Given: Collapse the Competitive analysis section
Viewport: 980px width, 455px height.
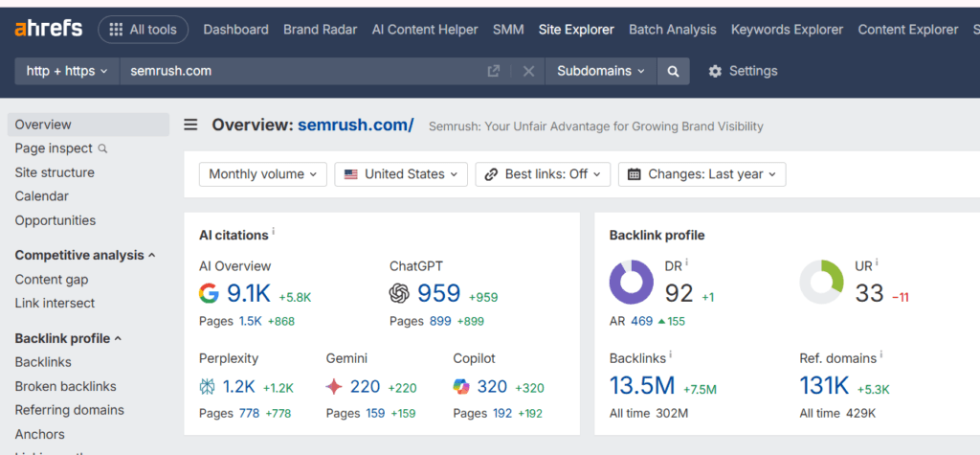Looking at the screenshot, I should [85, 256].
